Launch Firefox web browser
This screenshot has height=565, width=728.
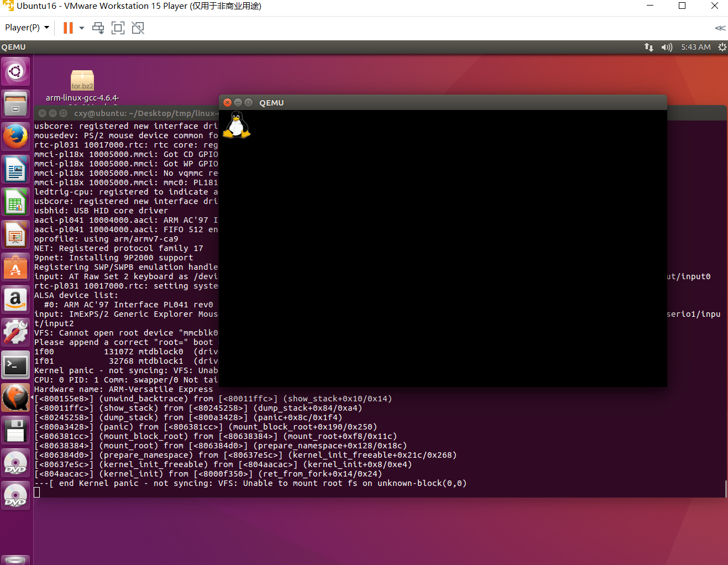click(15, 136)
